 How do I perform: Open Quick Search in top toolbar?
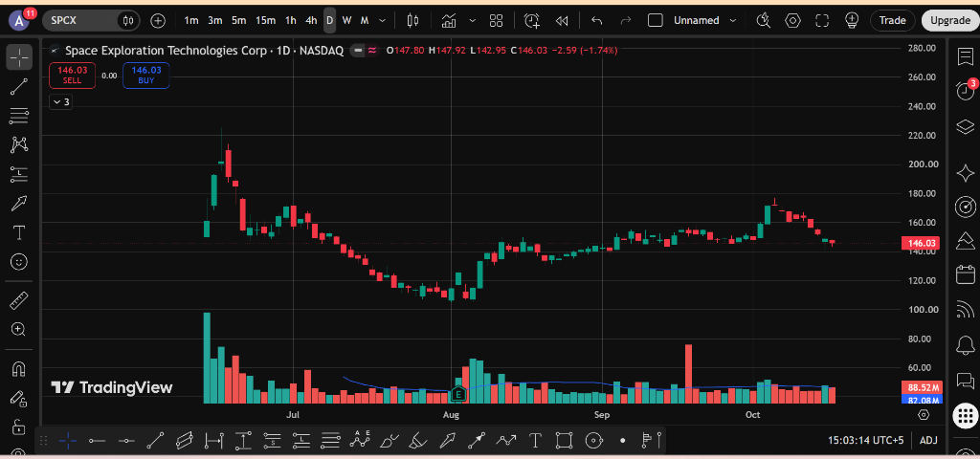pyautogui.click(x=763, y=21)
